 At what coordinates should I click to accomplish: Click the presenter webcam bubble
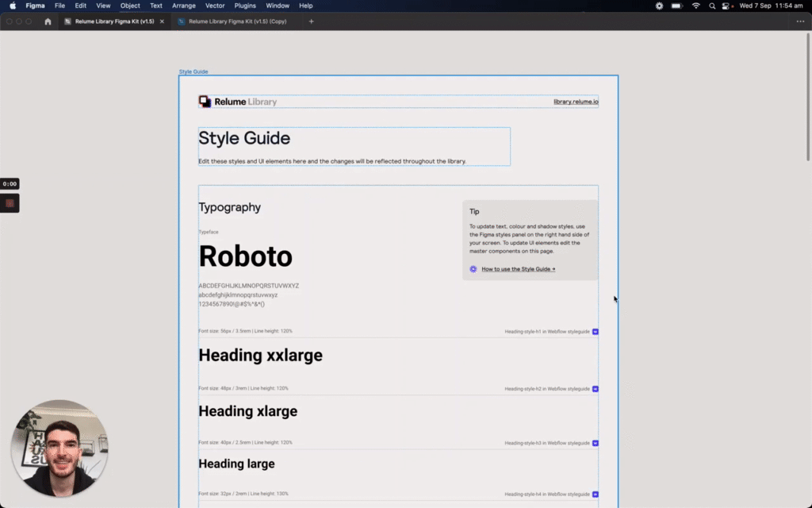point(59,448)
